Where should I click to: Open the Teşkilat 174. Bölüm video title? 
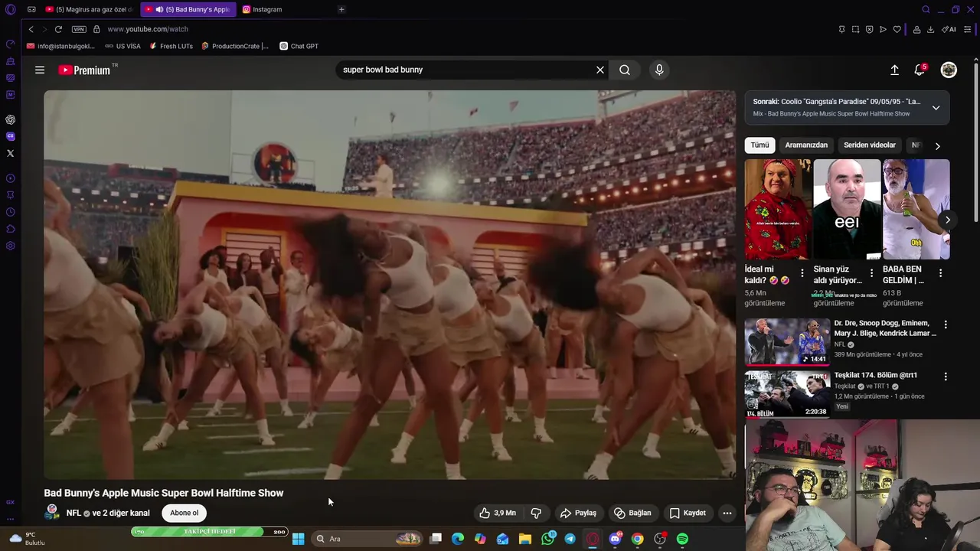coord(876,375)
